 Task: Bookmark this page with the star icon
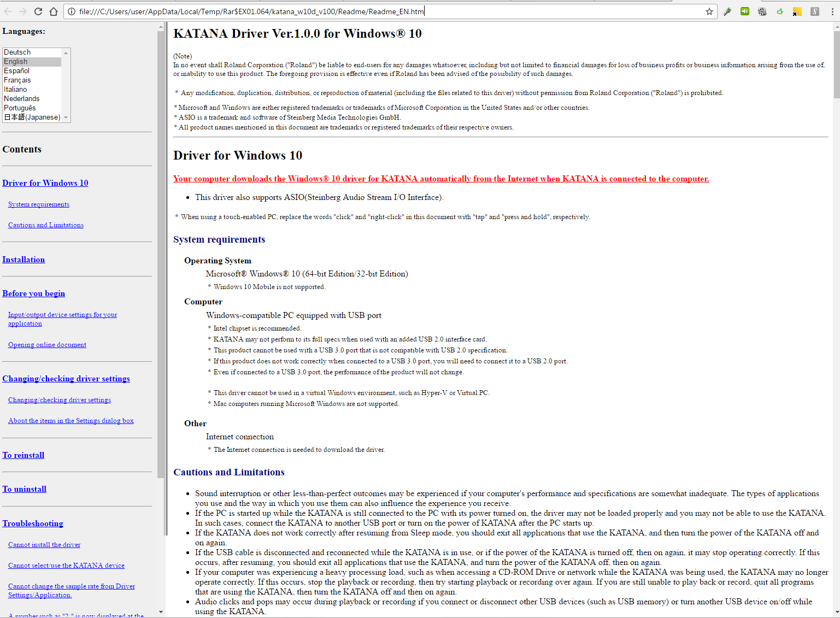coord(709,11)
